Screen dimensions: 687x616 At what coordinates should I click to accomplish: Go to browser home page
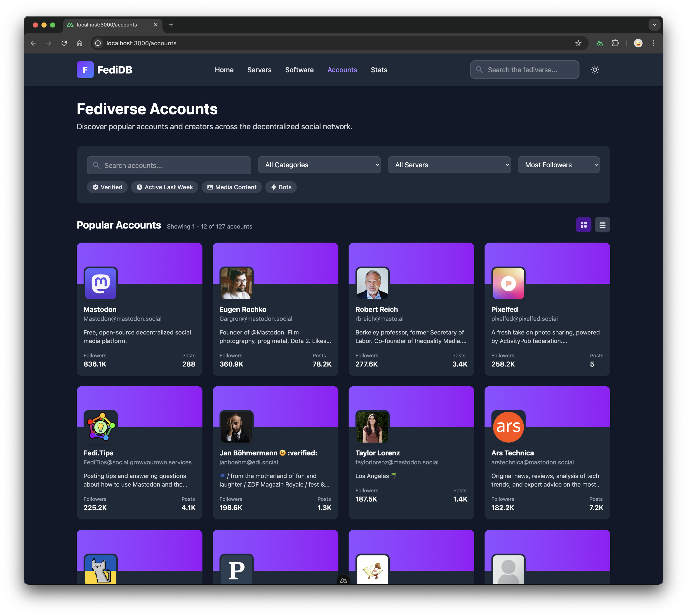pos(79,43)
